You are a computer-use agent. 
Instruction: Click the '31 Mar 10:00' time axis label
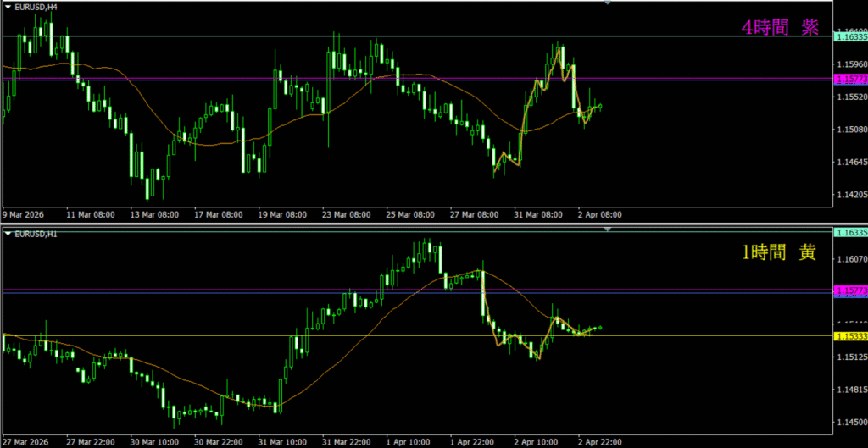click(x=281, y=441)
